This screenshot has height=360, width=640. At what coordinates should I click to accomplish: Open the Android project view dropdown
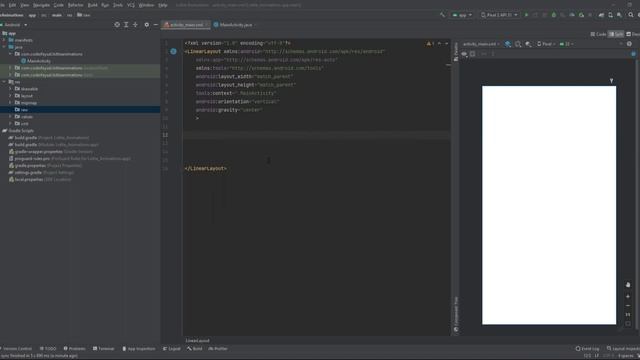[x=14, y=25]
